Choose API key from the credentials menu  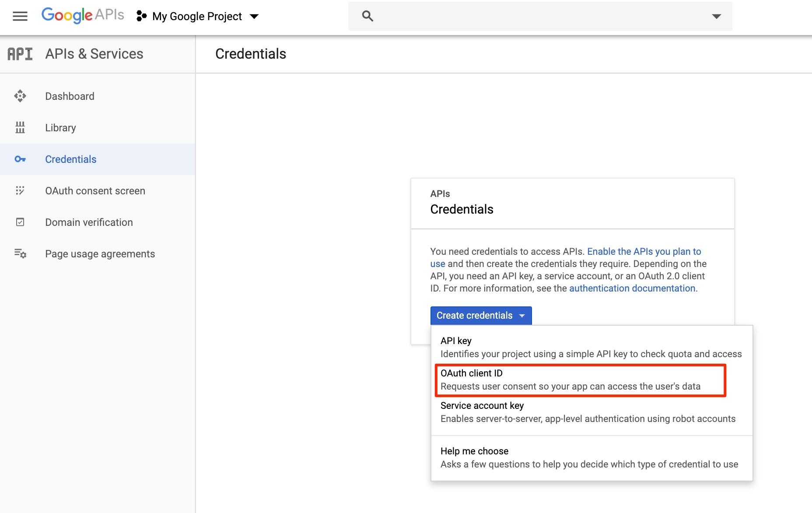(x=591, y=347)
